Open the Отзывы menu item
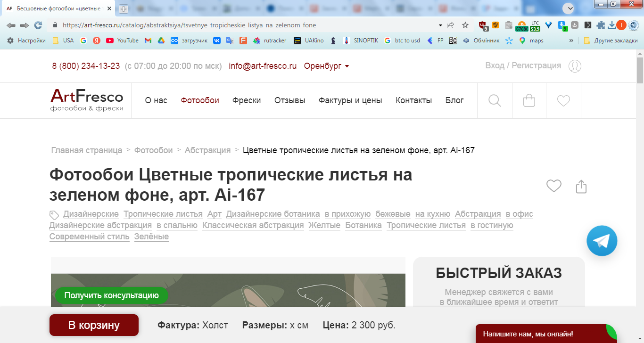The width and height of the screenshot is (644, 343). pos(290,100)
